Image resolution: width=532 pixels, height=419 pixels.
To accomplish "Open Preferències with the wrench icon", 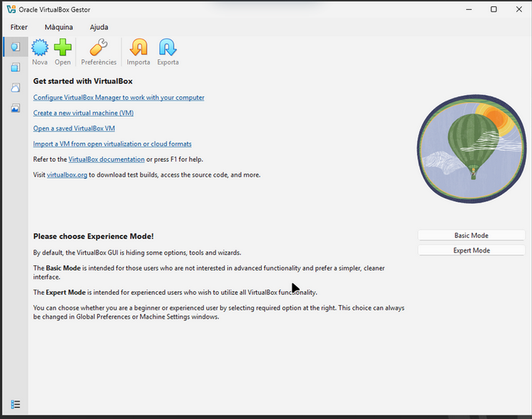I will tap(99, 49).
